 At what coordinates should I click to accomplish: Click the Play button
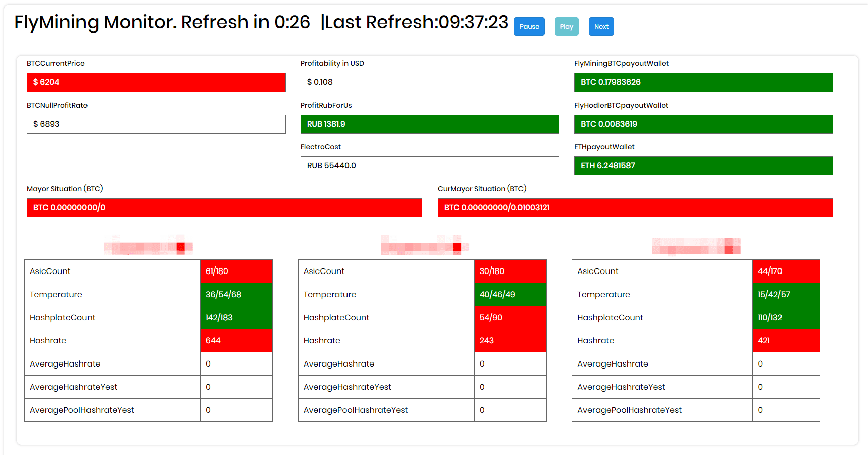click(567, 27)
